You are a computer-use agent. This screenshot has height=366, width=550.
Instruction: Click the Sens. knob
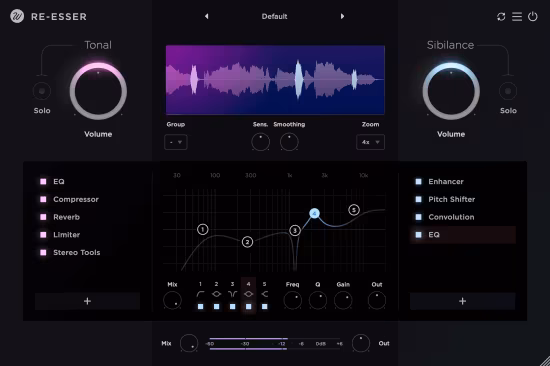pyautogui.click(x=261, y=142)
